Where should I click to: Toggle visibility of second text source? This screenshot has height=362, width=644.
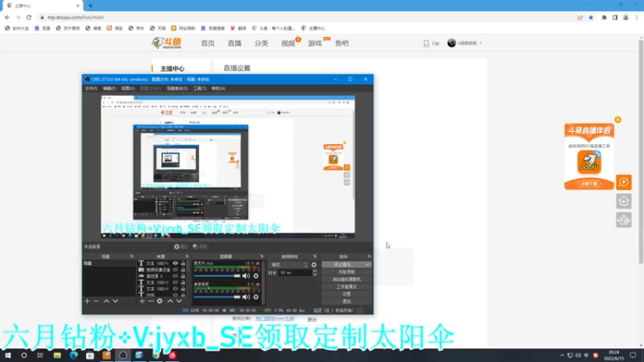click(x=175, y=282)
